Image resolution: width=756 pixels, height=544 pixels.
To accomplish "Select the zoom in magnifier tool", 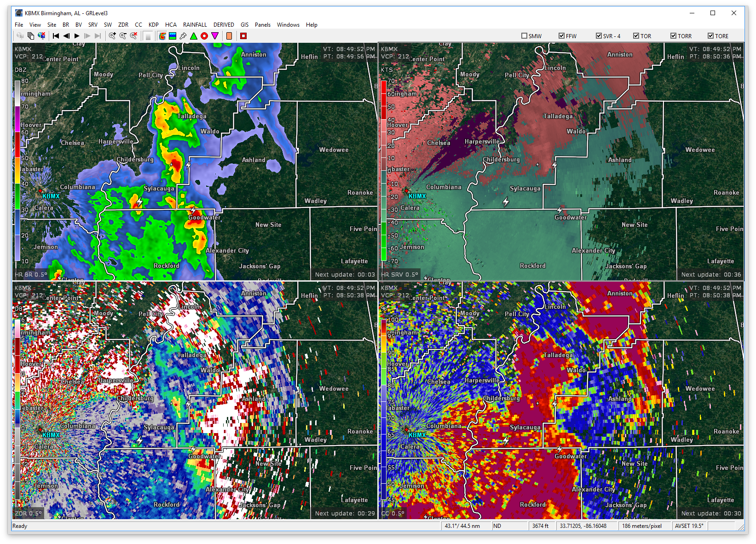I will 112,35.
